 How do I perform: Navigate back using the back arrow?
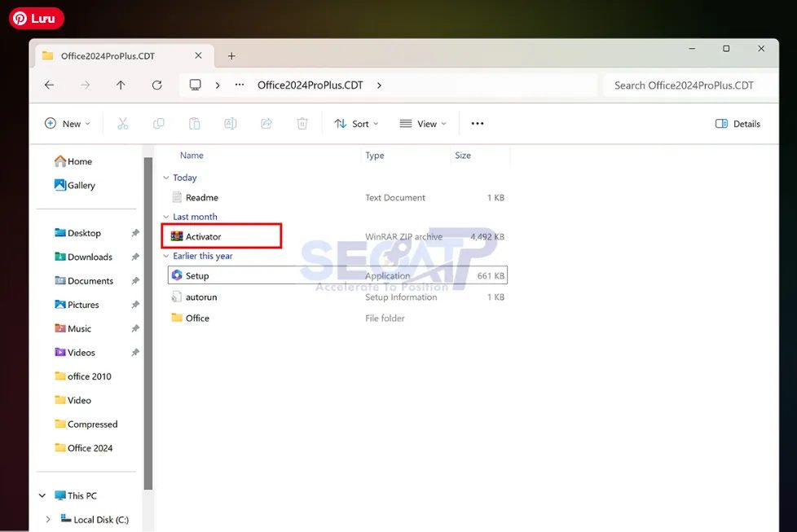[49, 84]
